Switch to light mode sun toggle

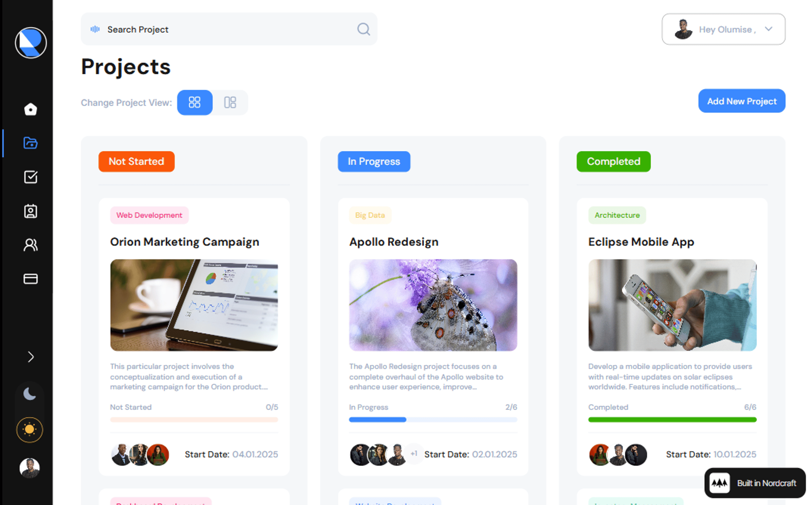pos(30,430)
